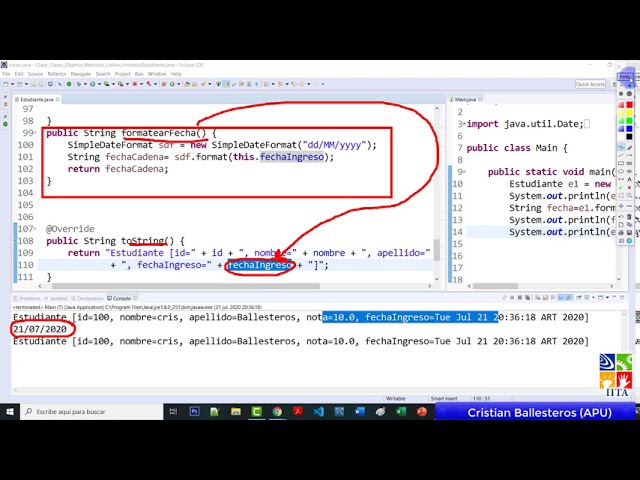Click Main.java editor horizontal scrollbar

(495, 286)
